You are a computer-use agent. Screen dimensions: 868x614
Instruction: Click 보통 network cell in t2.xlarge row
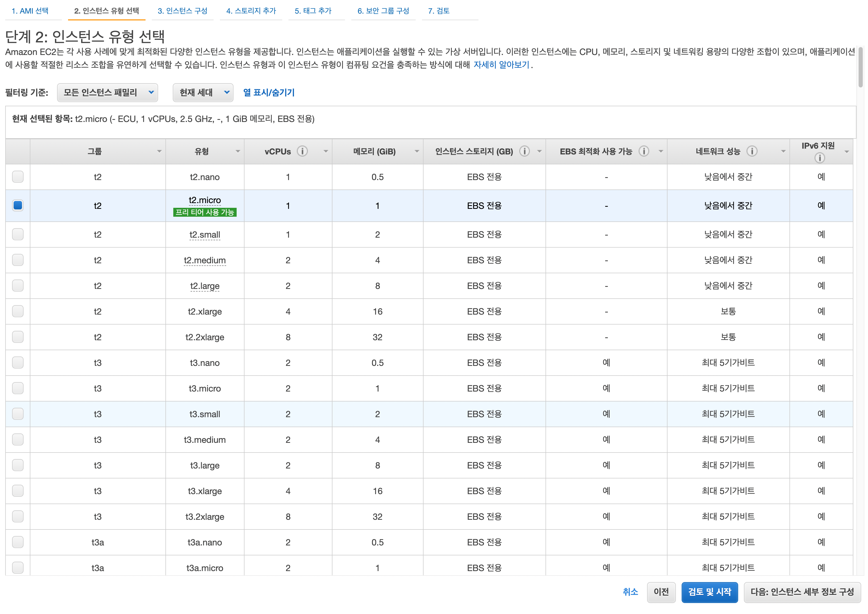(728, 311)
